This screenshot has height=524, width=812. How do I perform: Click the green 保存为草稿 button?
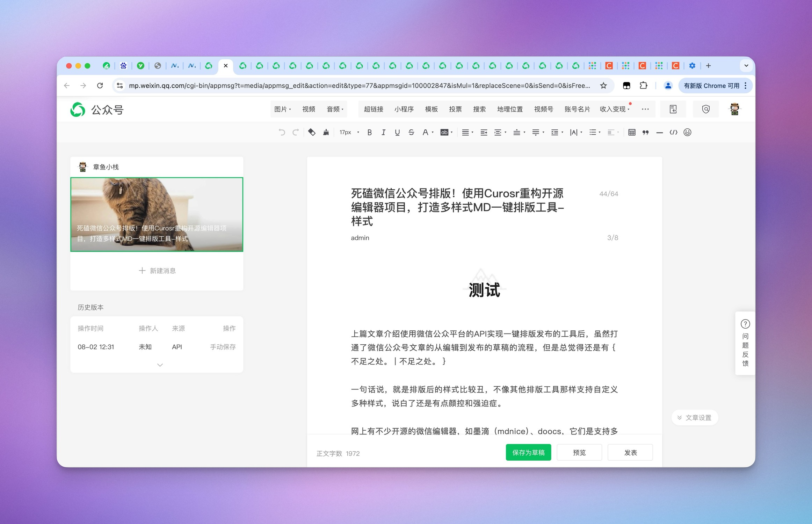point(528,452)
